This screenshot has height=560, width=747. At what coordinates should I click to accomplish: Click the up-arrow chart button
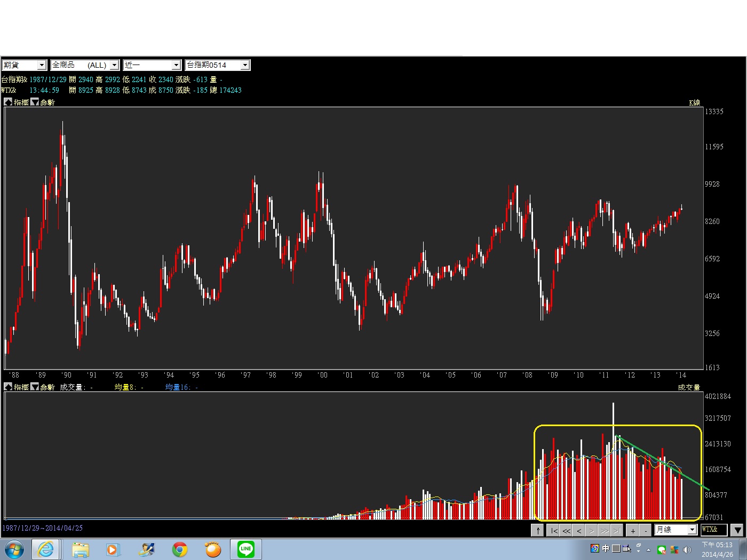coord(537,530)
